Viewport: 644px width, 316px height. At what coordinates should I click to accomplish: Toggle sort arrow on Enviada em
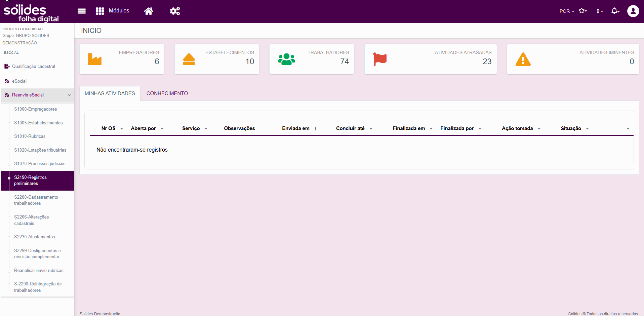(x=315, y=129)
